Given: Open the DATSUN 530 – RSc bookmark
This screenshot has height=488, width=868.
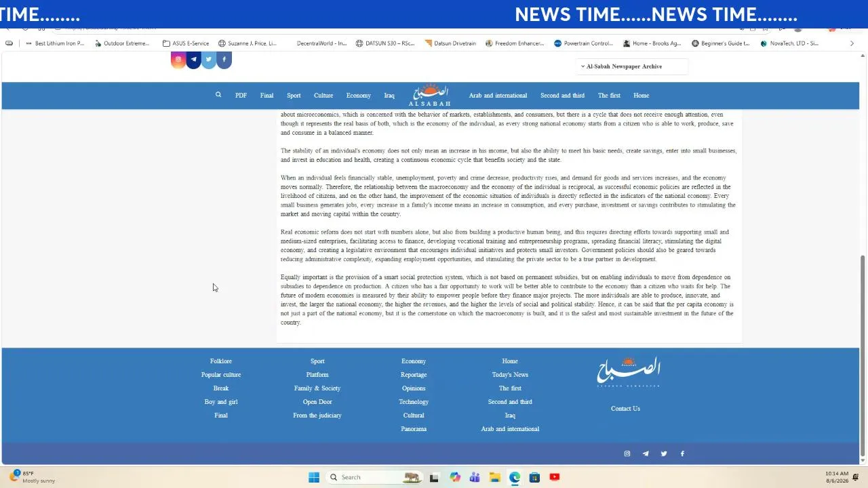Looking at the screenshot, I should [x=384, y=43].
